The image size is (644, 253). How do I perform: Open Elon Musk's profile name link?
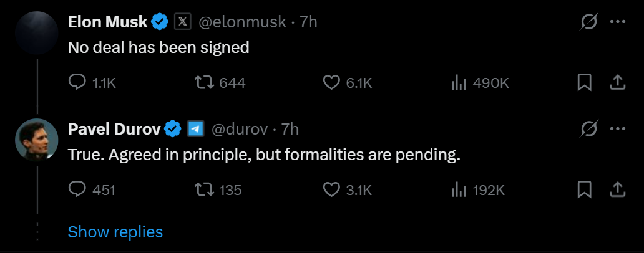tap(107, 22)
